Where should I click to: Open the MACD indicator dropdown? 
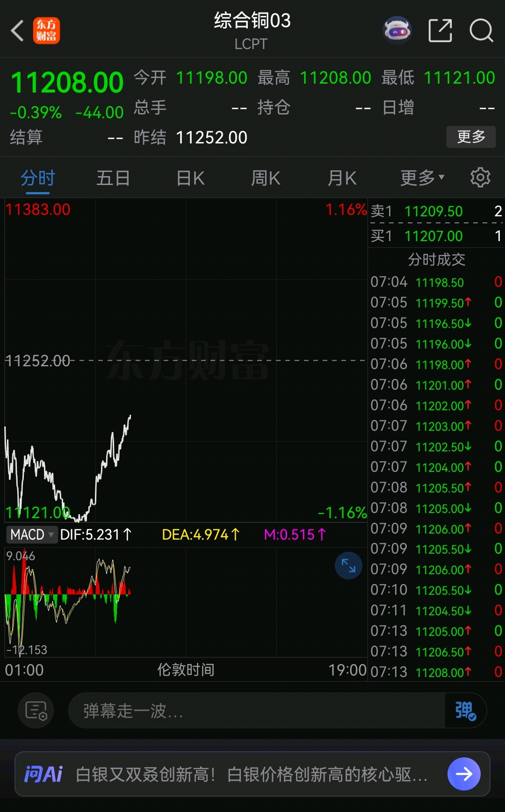point(32,534)
